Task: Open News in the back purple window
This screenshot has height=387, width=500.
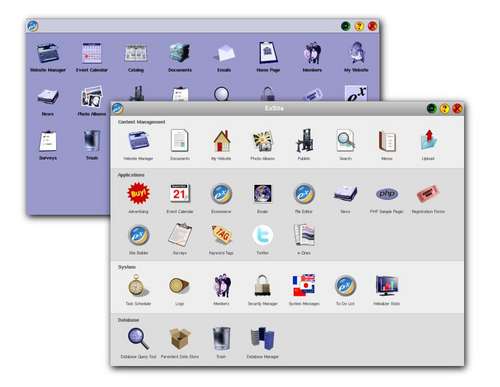Action: click(x=48, y=97)
